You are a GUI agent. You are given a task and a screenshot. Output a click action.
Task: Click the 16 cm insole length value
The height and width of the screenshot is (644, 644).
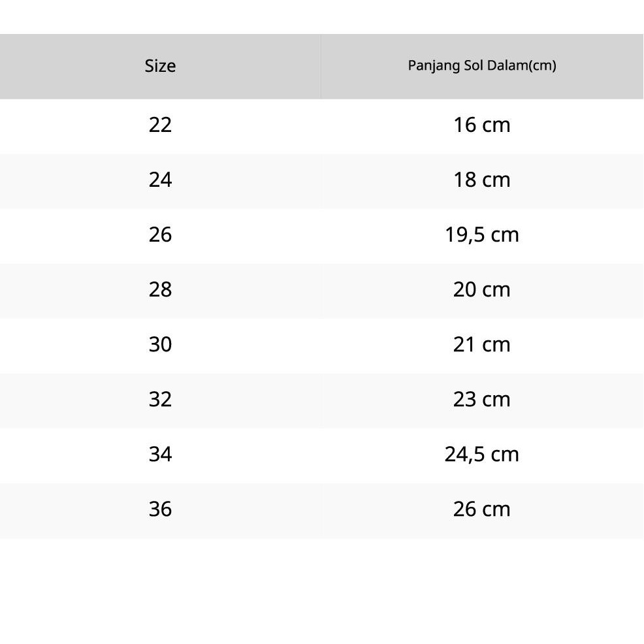point(482,125)
